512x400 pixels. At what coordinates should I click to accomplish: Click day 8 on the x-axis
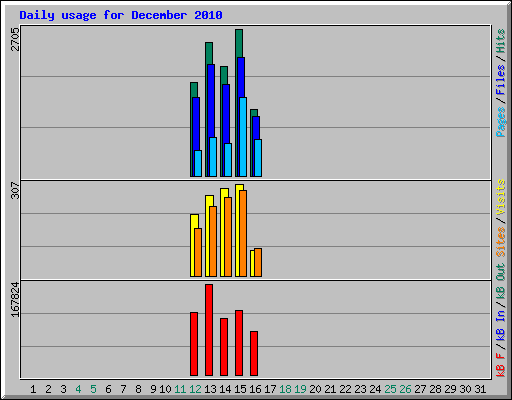click(138, 389)
